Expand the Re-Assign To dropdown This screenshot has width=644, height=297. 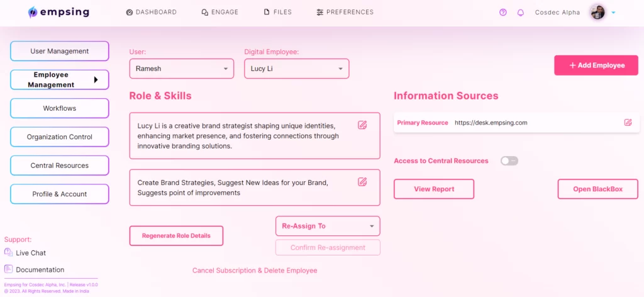328,226
